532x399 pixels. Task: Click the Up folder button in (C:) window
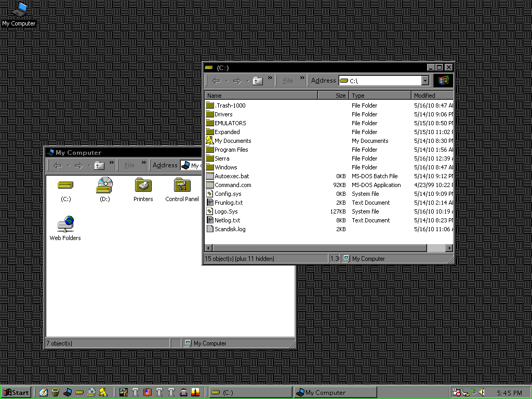258,81
